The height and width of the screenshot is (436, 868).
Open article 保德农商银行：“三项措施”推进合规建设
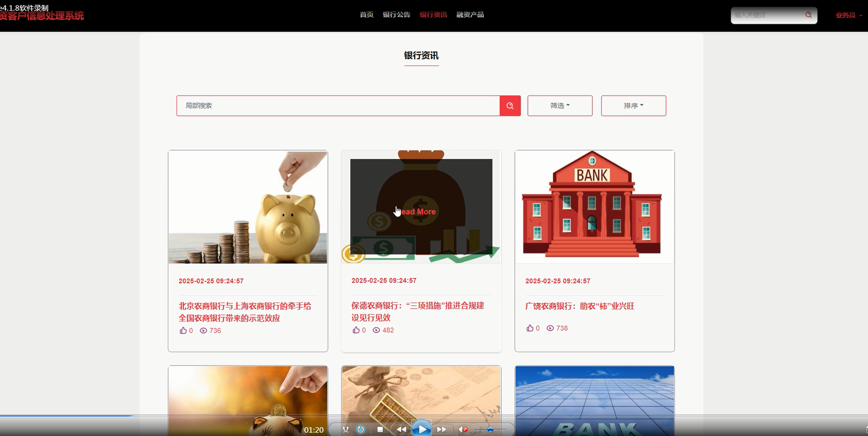[x=418, y=311]
